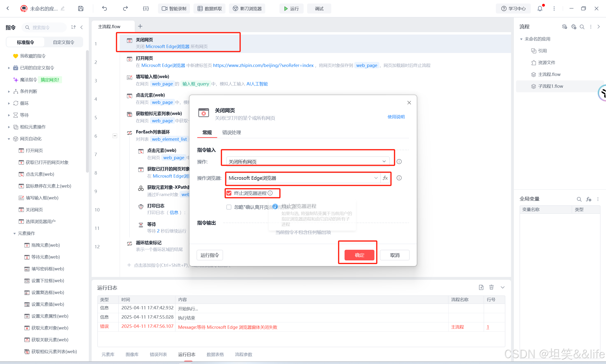
Task: Uncheck the 终止浏览器进程 checkbox
Action: [229, 193]
